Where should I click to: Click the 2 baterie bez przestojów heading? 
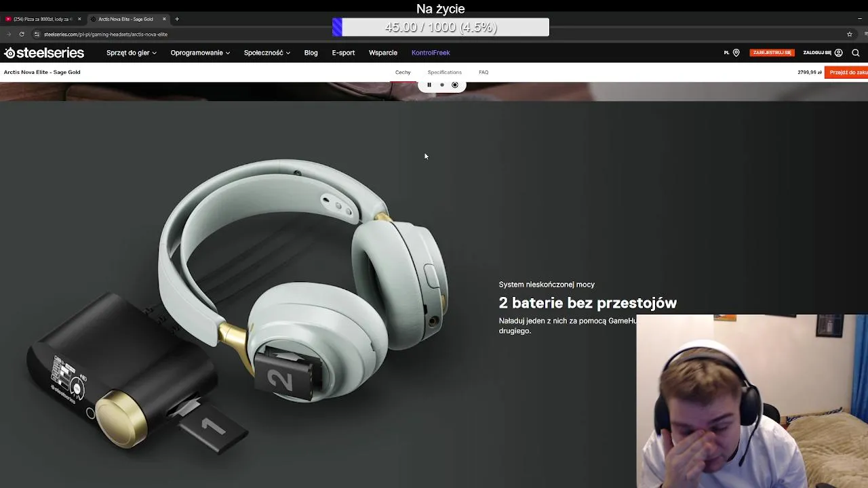588,303
